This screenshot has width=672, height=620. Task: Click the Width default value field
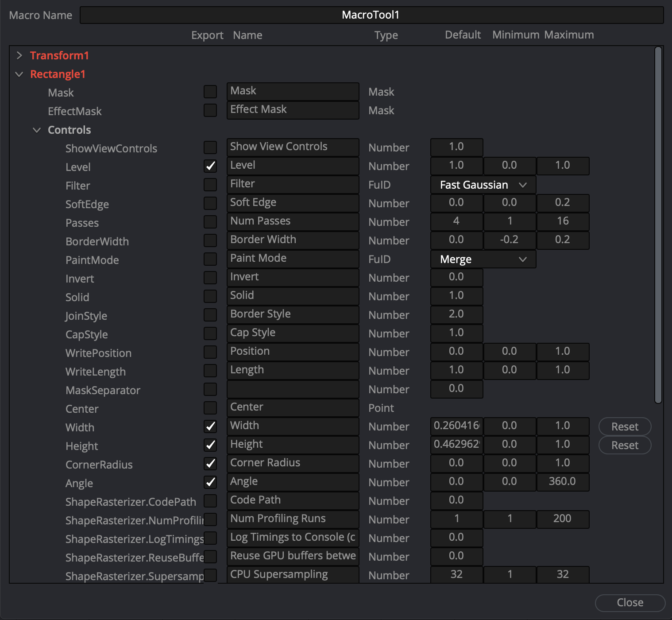coord(456,426)
